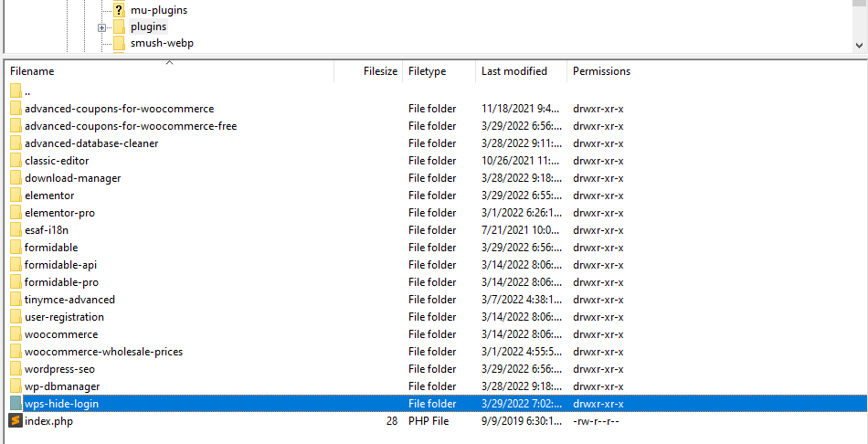Screen dimensions: 868x444
Task: Click the smush-webp tree folder icon
Action: click(x=119, y=43)
